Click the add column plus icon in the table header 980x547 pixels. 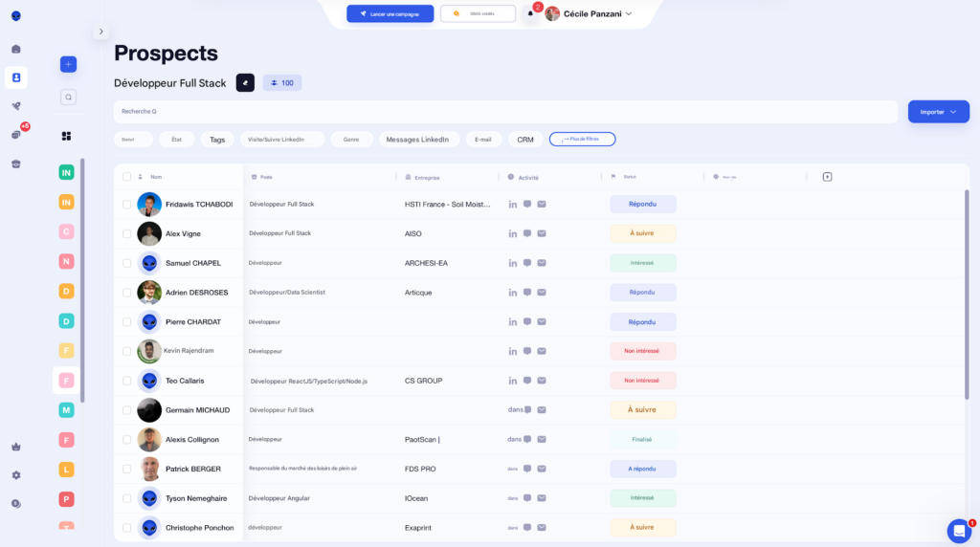coord(827,177)
